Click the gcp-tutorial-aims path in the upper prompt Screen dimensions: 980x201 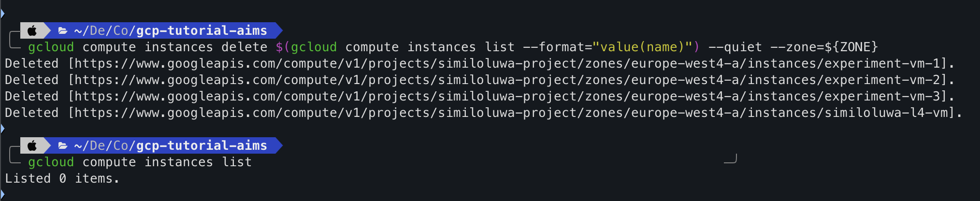pyautogui.click(x=202, y=31)
